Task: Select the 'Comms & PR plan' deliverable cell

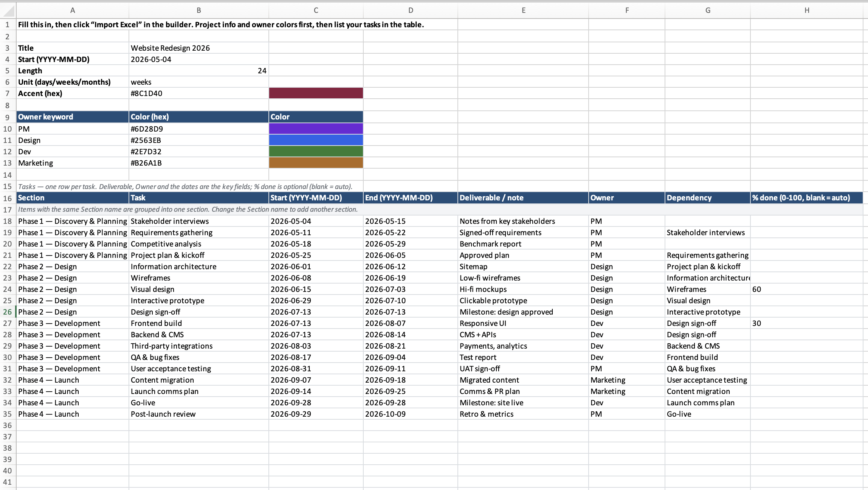Action: click(523, 391)
